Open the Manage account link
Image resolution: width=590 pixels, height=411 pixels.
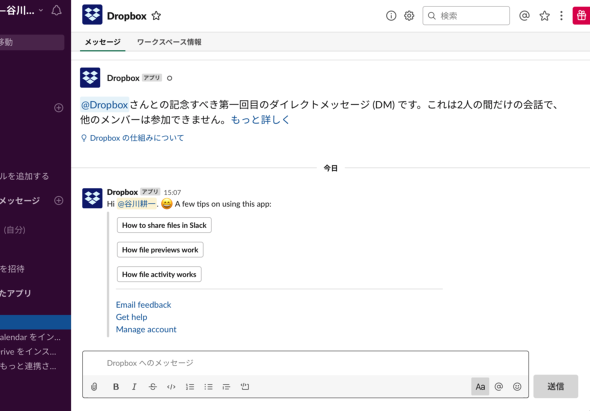(146, 329)
